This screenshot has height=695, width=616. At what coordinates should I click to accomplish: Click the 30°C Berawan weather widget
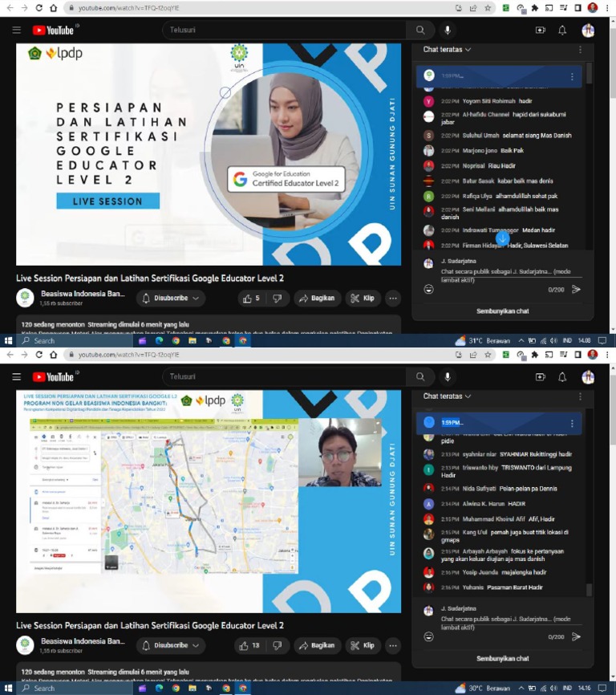[483, 688]
